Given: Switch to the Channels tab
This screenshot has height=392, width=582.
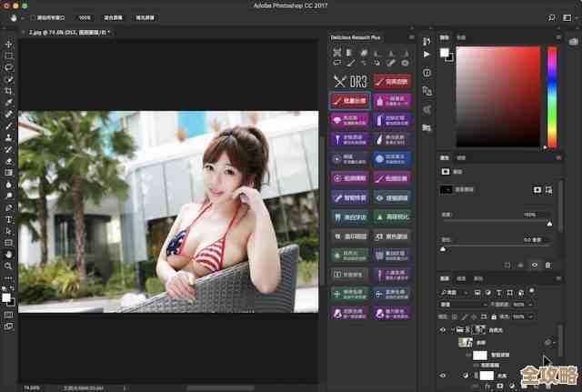Looking at the screenshot, I should coord(461,278).
